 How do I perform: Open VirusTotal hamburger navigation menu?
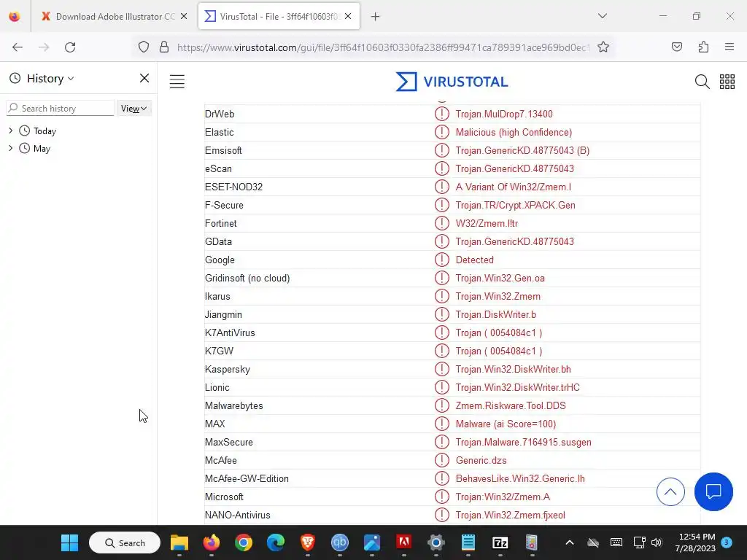(177, 82)
